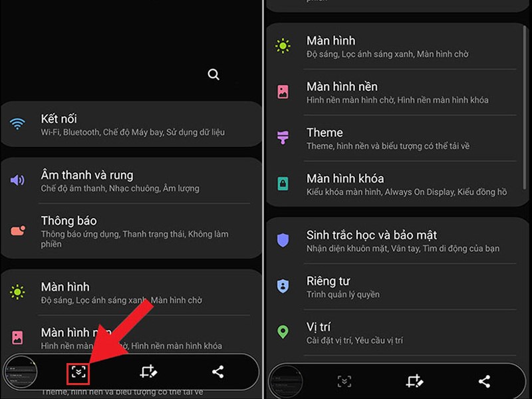Open screenshot preview thumbnail in left toolbar
532x399 pixels.
pos(21,372)
